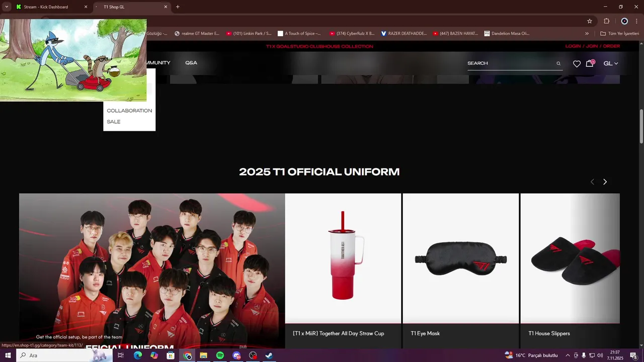Click T1 X GOALSTUDIO CLUBHOUSE COLLECTION banner link
The image size is (644, 362).
tap(319, 46)
